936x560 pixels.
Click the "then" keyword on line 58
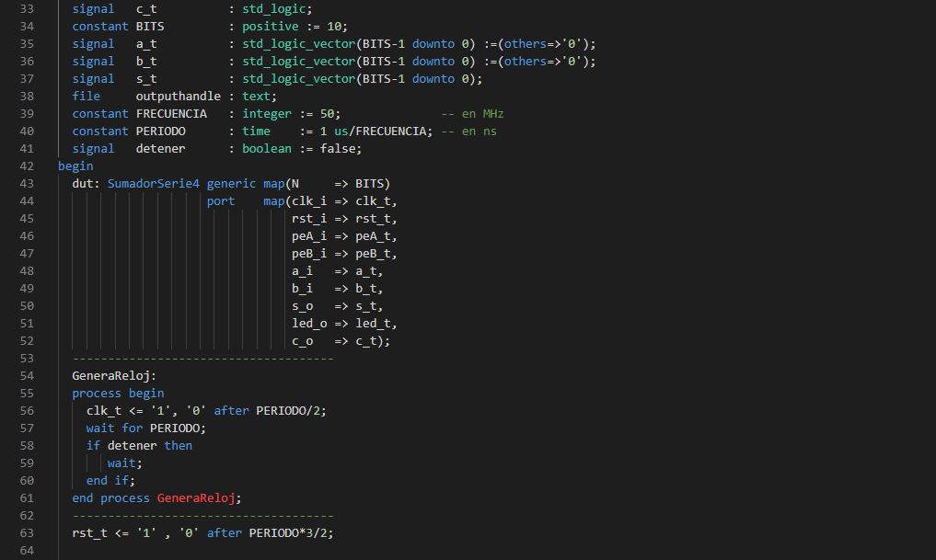pyautogui.click(x=178, y=446)
